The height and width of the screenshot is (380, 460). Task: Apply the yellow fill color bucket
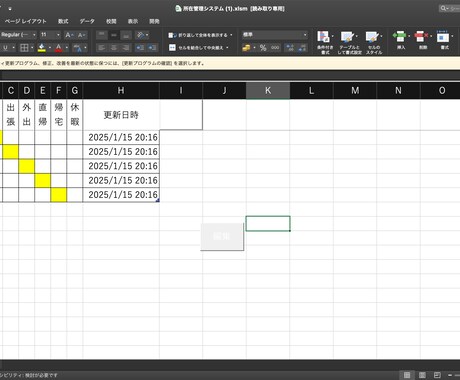[42, 48]
